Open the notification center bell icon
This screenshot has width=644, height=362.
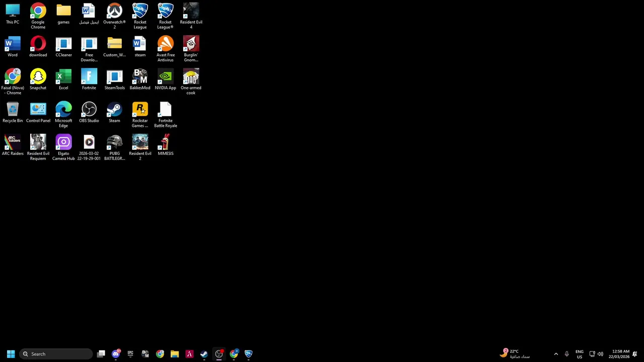coord(635,354)
